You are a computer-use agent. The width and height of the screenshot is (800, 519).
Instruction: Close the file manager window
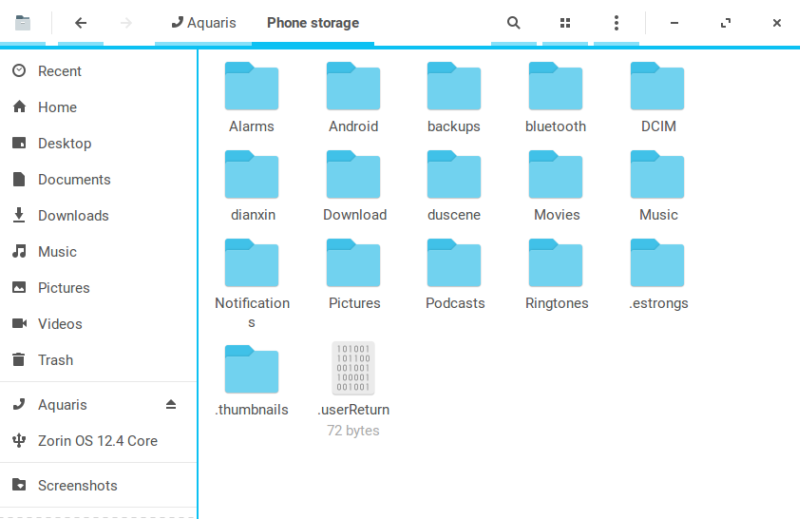[777, 23]
